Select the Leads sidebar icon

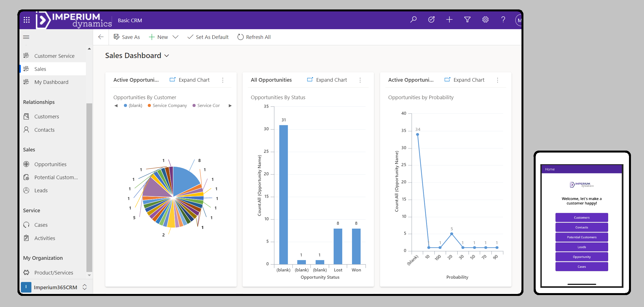coord(27,190)
